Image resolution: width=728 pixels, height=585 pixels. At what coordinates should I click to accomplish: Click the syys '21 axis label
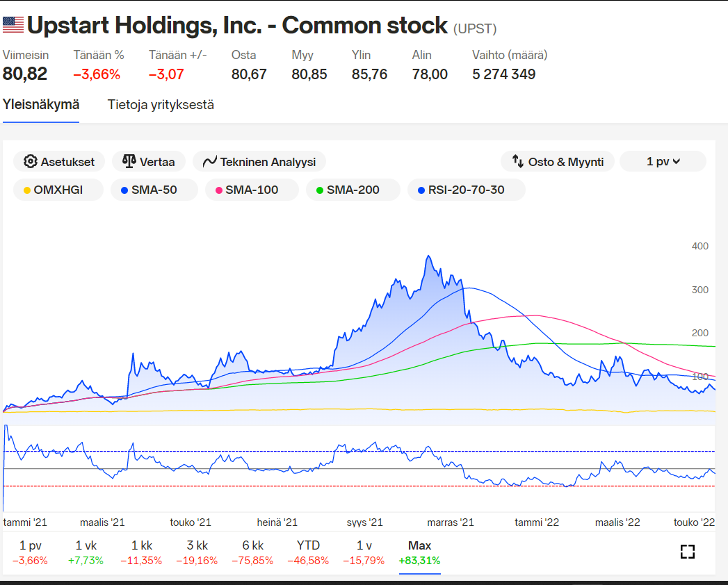click(364, 522)
